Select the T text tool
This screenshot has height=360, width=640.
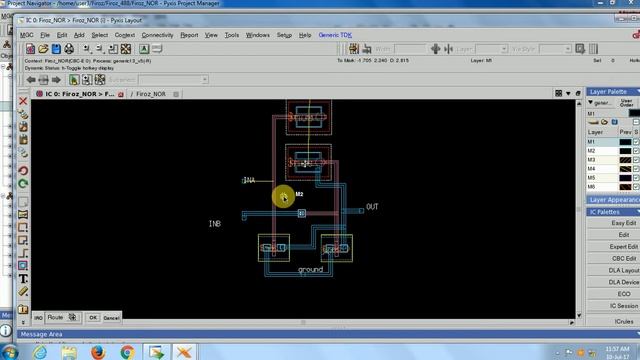[x=23, y=278]
